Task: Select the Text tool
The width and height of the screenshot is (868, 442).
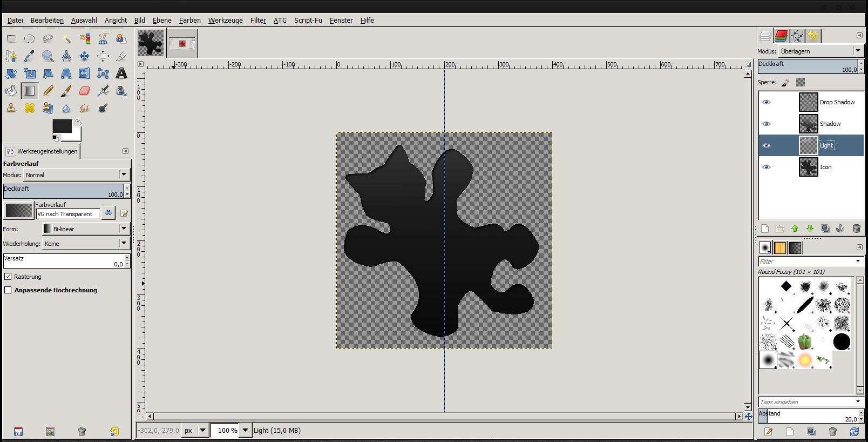Action: point(121,73)
